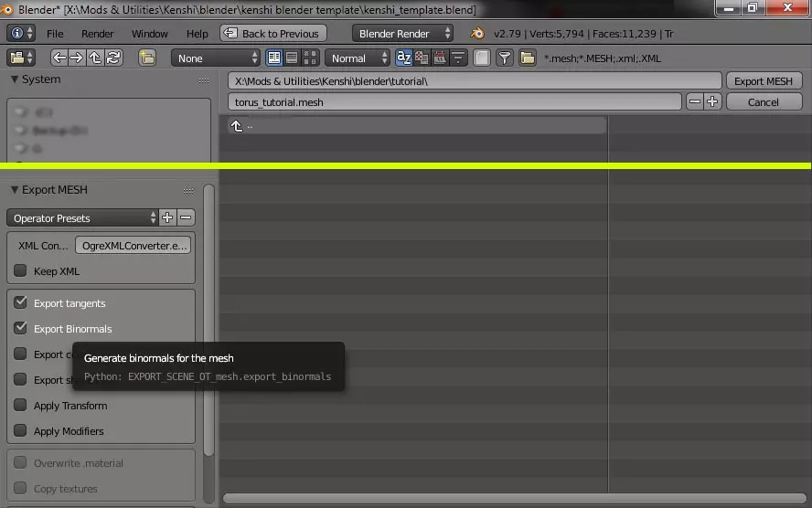Screen dimensions: 812x508
Task: Click the Blender icon in title bar
Action: tap(6, 9)
